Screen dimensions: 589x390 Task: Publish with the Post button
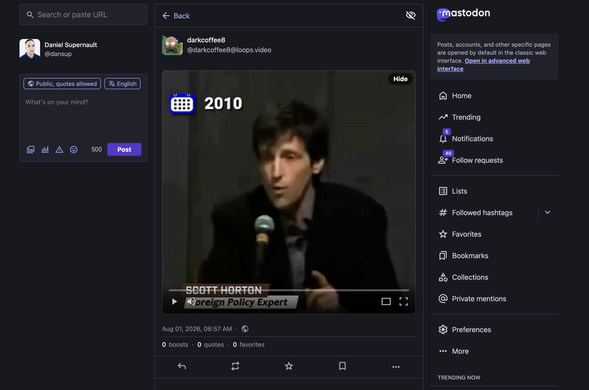[x=124, y=150]
